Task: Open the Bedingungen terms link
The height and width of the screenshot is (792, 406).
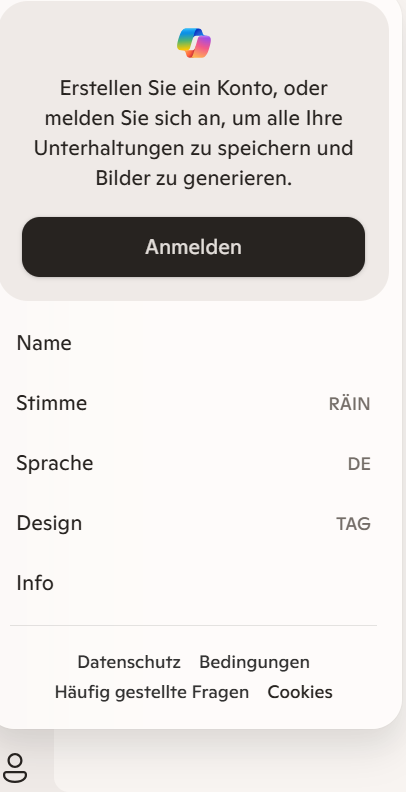Action: [x=255, y=662]
